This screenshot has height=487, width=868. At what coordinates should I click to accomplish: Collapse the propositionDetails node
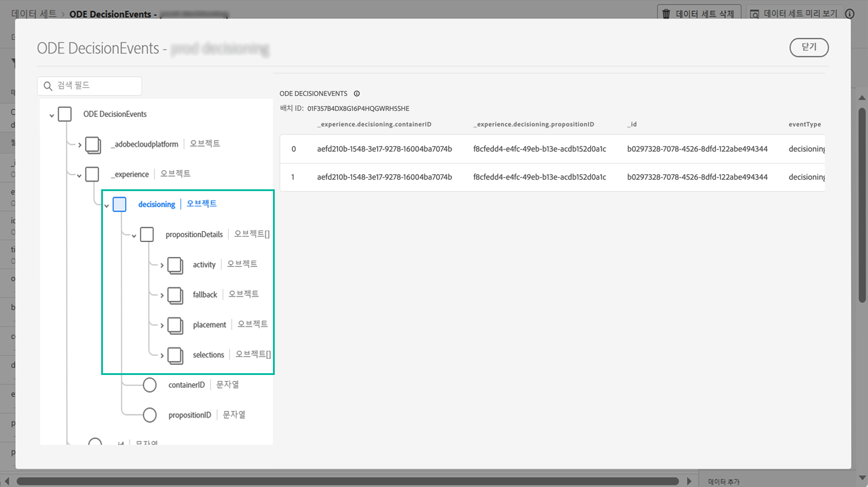[133, 235]
